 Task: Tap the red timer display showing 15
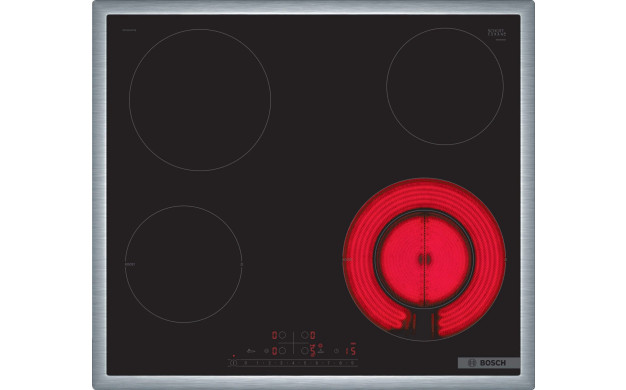[351, 350]
